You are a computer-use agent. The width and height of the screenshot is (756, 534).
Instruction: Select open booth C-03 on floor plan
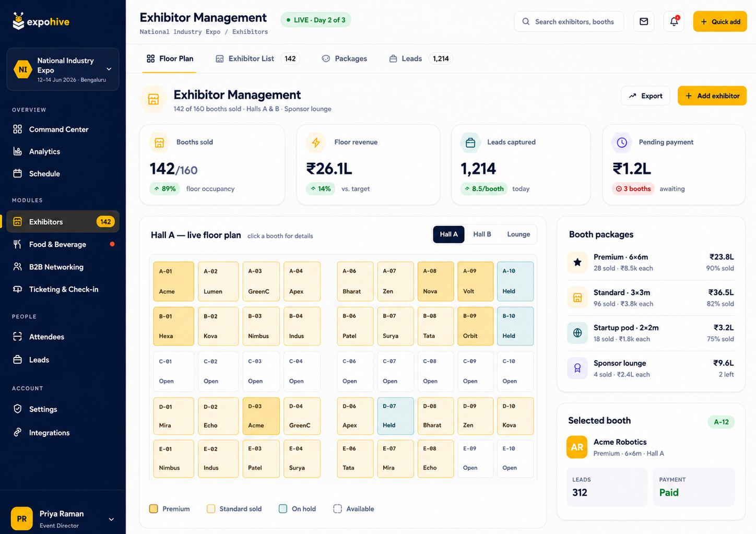click(x=261, y=371)
